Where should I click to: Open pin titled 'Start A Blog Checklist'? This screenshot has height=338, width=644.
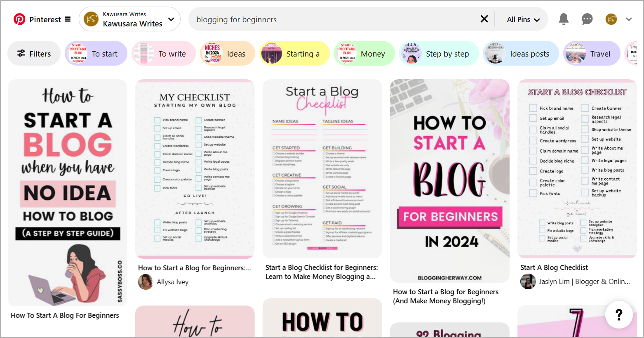pyautogui.click(x=554, y=267)
